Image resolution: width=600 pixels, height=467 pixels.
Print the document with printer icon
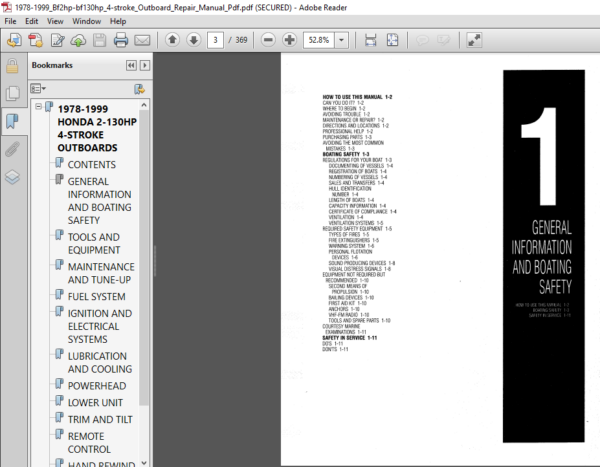(121, 40)
